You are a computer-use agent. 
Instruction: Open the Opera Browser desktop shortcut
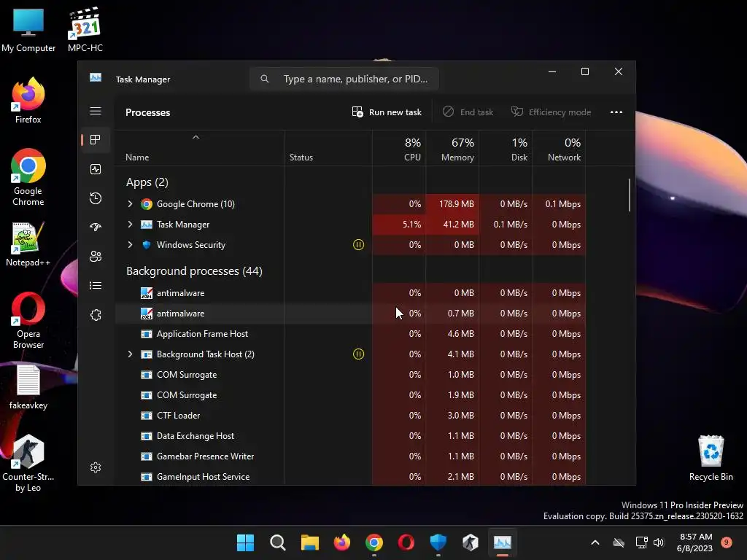(28, 321)
